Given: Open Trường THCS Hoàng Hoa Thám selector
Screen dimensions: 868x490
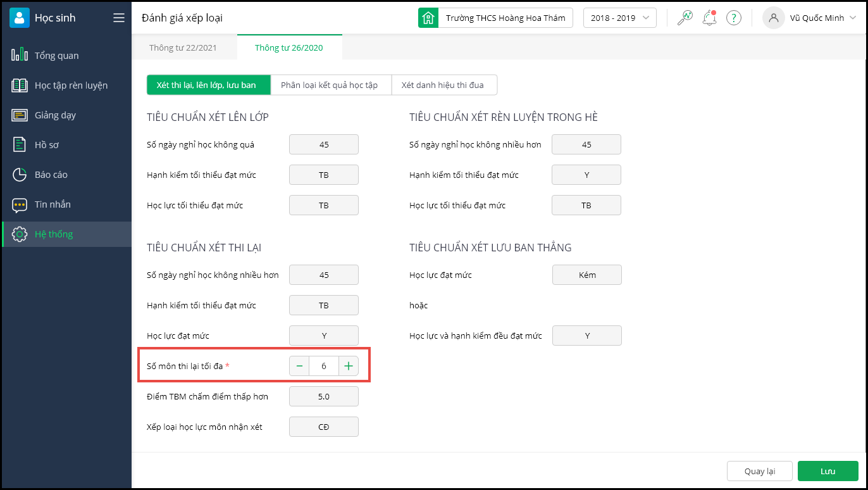Looking at the screenshot, I should (x=495, y=18).
